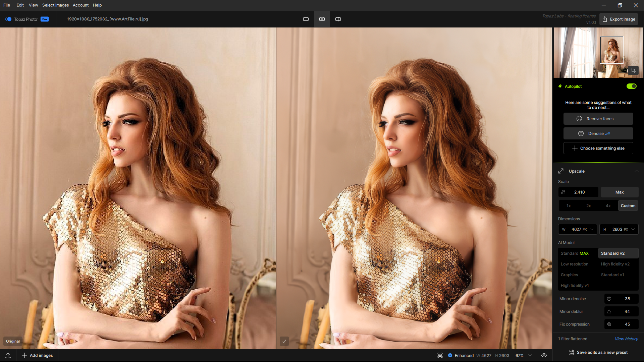Toggle the checkmark on enhanced preview
Image resolution: width=644 pixels, height=362 pixels.
click(284, 341)
